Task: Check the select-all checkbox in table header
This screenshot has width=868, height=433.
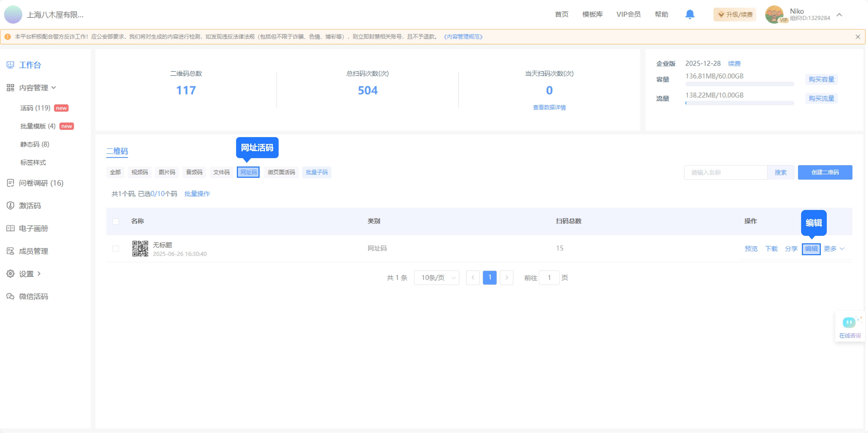Action: (x=116, y=221)
